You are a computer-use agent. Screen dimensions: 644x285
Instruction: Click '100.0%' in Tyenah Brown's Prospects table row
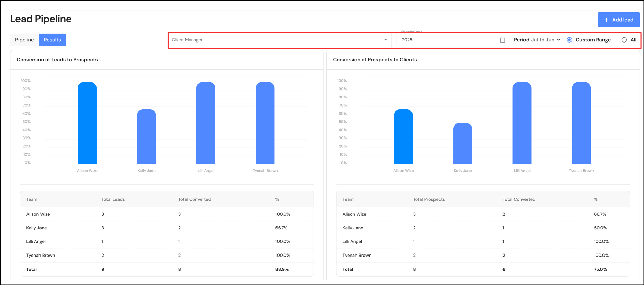coord(601,256)
